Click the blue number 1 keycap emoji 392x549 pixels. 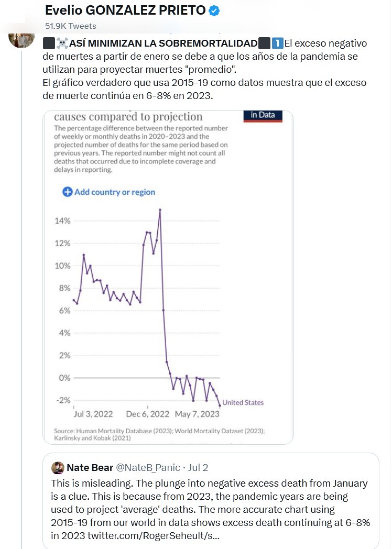(x=277, y=43)
